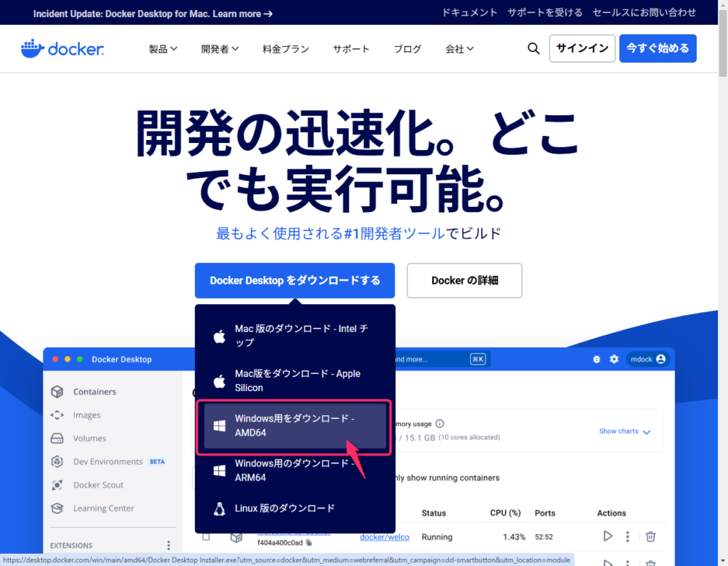Click the Images label in sidebar
The height and width of the screenshot is (566, 728).
[87, 415]
